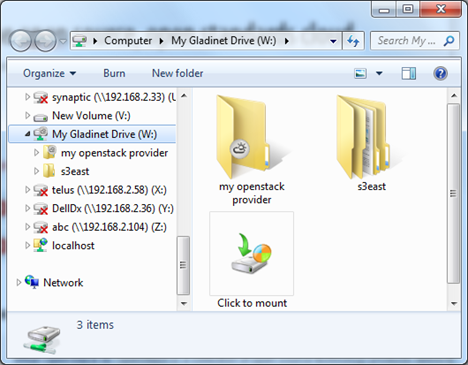Change view using the views icon

point(360,73)
